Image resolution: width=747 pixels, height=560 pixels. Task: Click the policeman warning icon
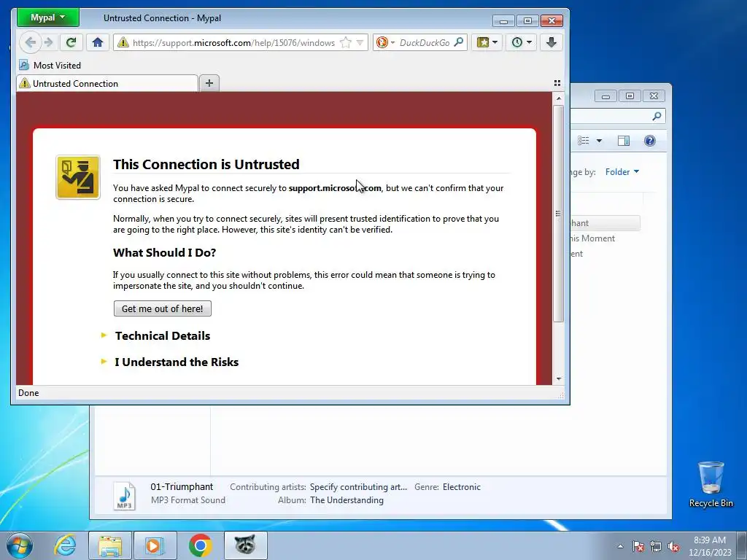77,177
